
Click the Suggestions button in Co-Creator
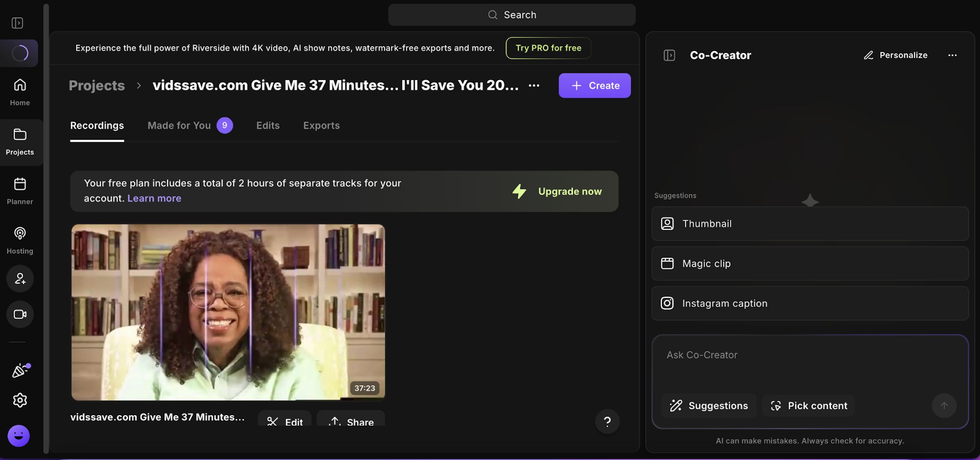pyautogui.click(x=709, y=405)
